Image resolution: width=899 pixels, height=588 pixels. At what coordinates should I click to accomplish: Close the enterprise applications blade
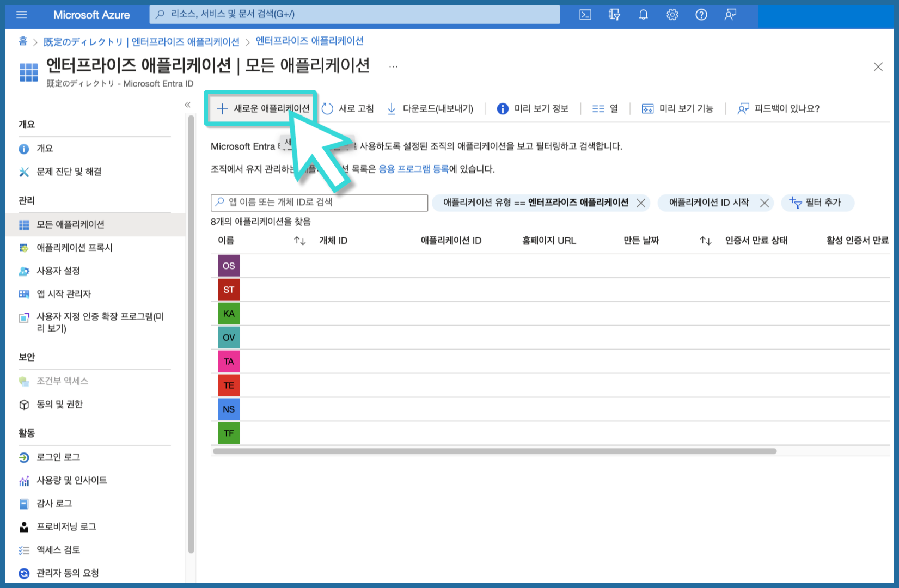click(878, 67)
